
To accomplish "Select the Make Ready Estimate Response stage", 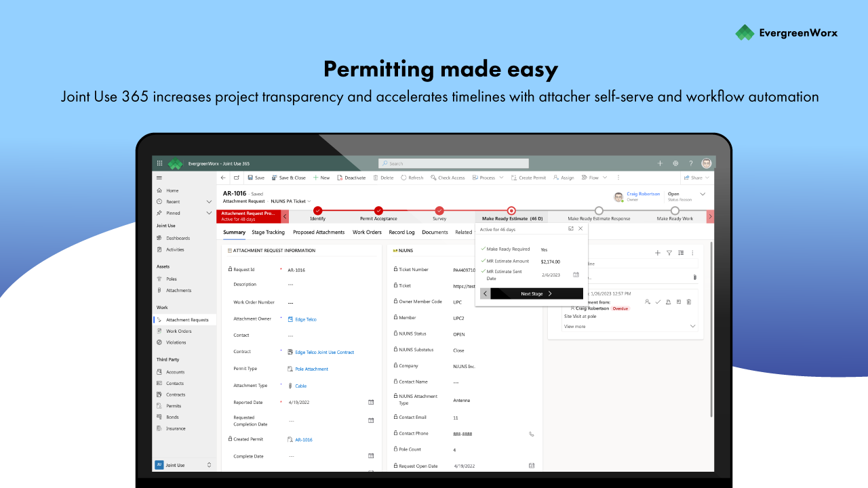I will [x=599, y=211].
